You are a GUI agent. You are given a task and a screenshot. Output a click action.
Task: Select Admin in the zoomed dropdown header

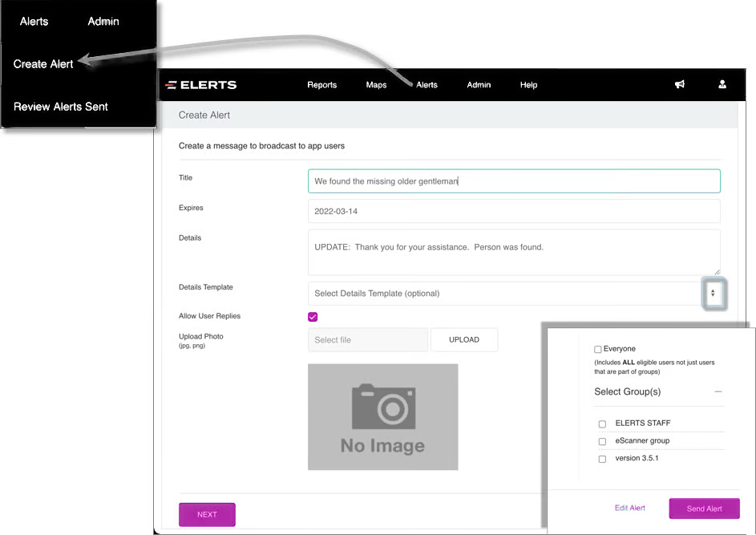coord(103,21)
